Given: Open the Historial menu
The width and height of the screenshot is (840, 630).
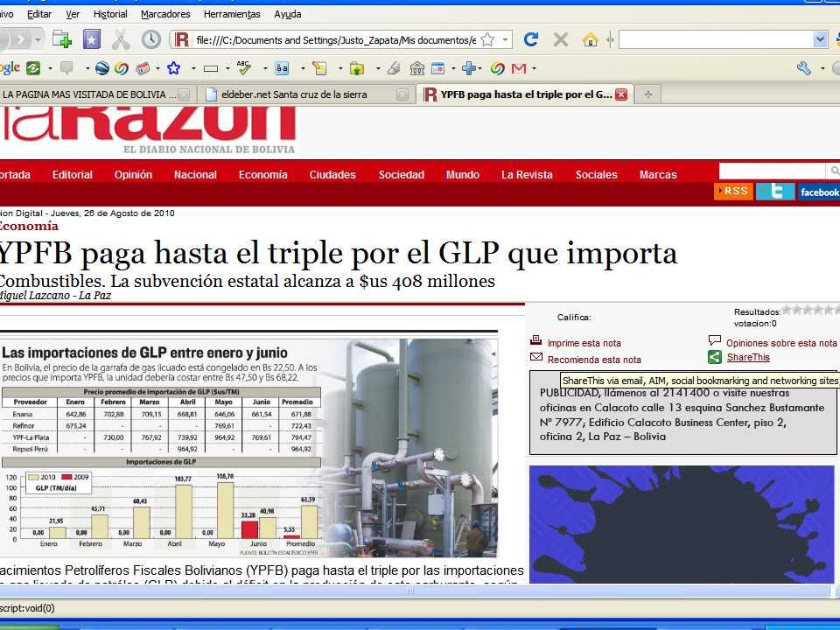Looking at the screenshot, I should pyautogui.click(x=110, y=14).
